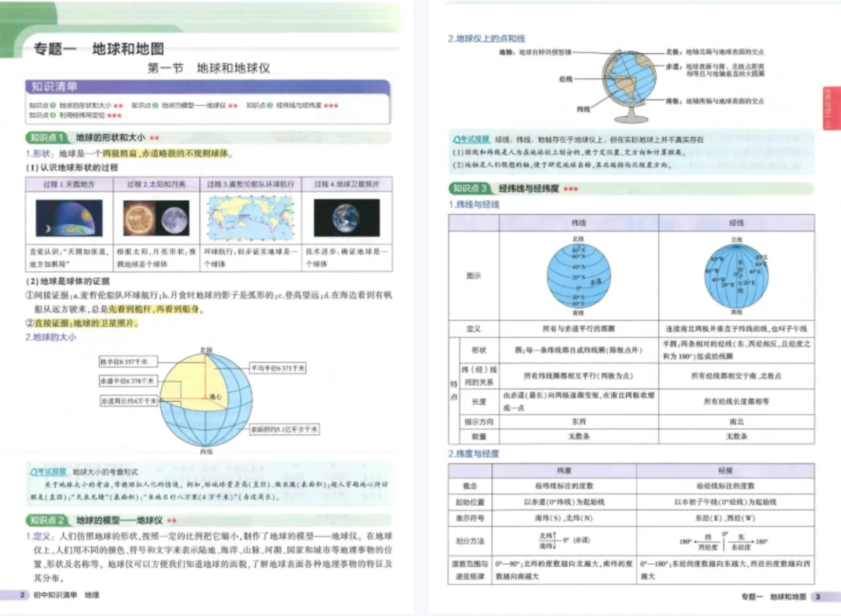The height and width of the screenshot is (616, 841).
Task: Switch to the 知识清单 tab
Action: click(55, 86)
